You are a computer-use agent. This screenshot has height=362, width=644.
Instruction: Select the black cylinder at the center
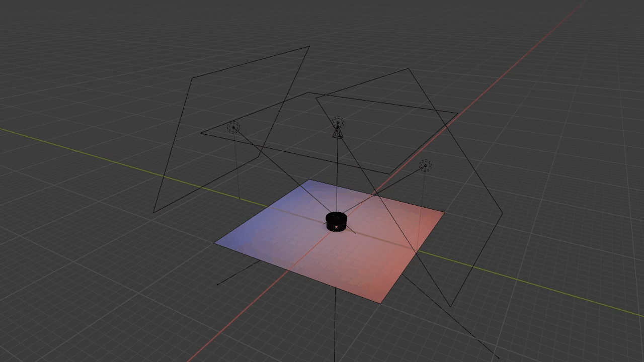pyautogui.click(x=336, y=221)
